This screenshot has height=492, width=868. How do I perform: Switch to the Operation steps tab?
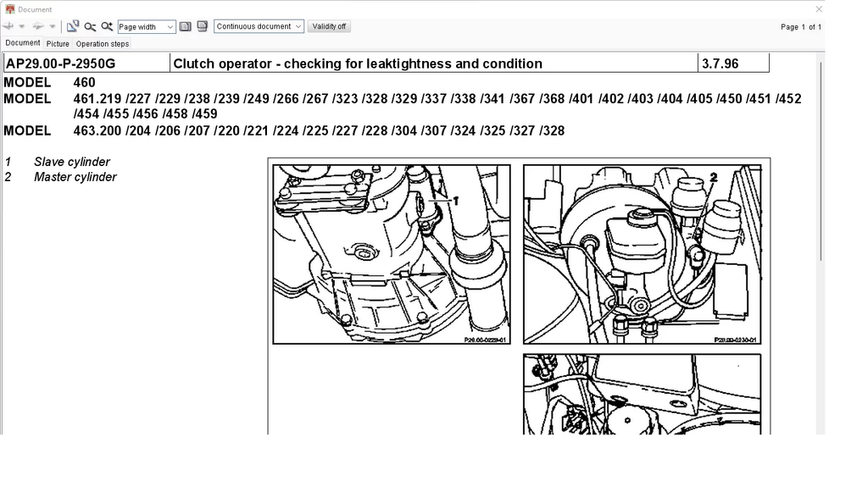coord(103,43)
